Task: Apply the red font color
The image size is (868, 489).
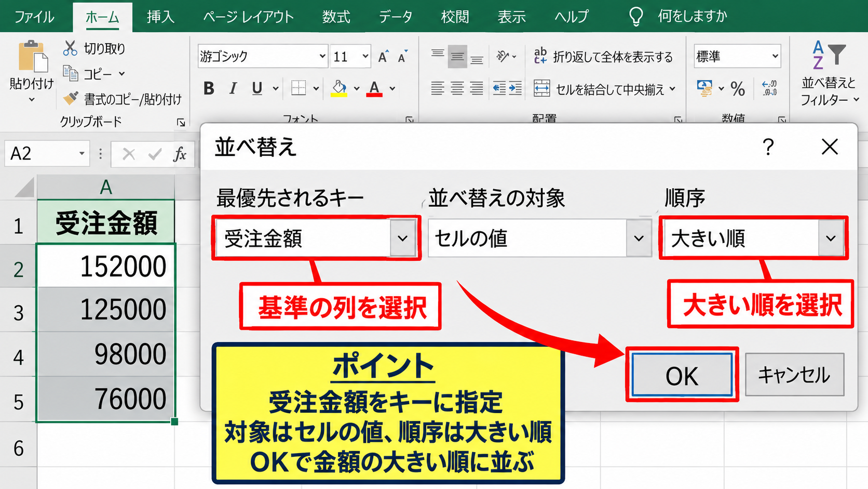Action: click(374, 88)
